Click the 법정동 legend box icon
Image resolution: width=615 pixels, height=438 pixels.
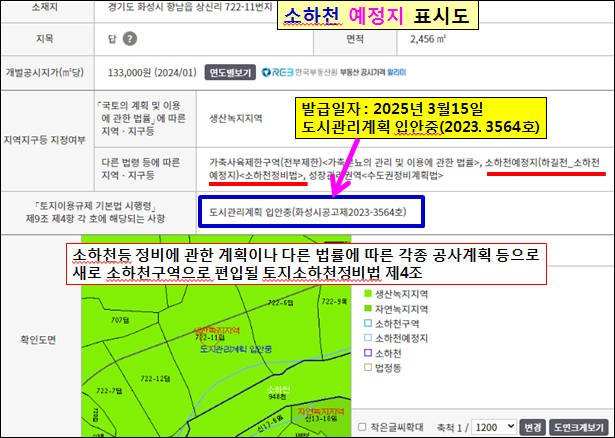[x=368, y=367]
